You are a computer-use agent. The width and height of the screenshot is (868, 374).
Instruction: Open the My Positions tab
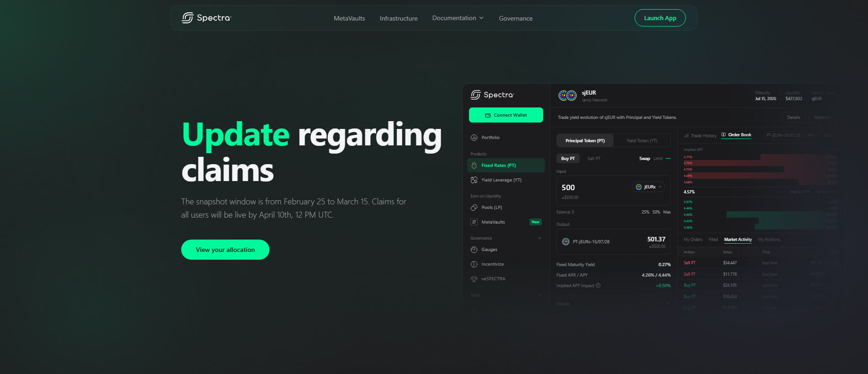tap(769, 240)
